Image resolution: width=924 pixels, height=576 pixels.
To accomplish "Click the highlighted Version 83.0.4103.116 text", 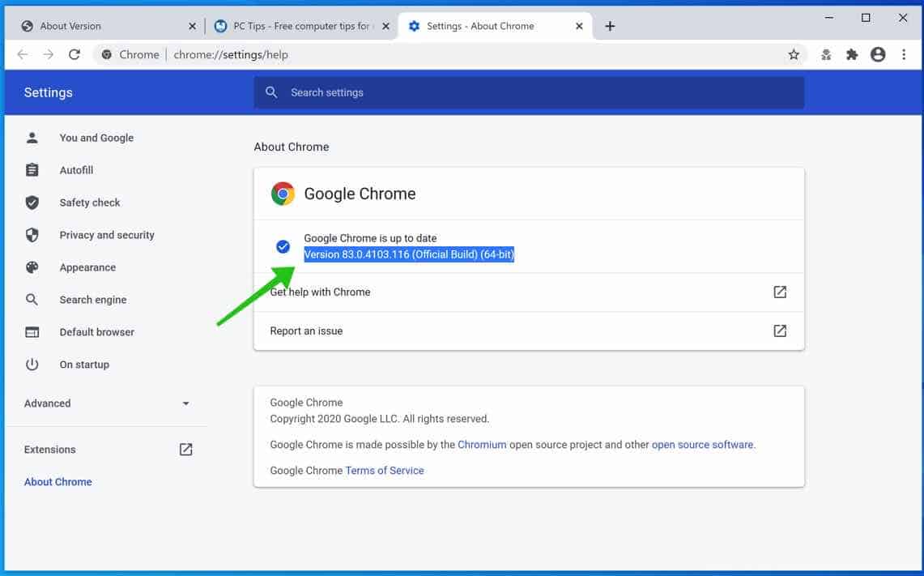I will coord(409,254).
